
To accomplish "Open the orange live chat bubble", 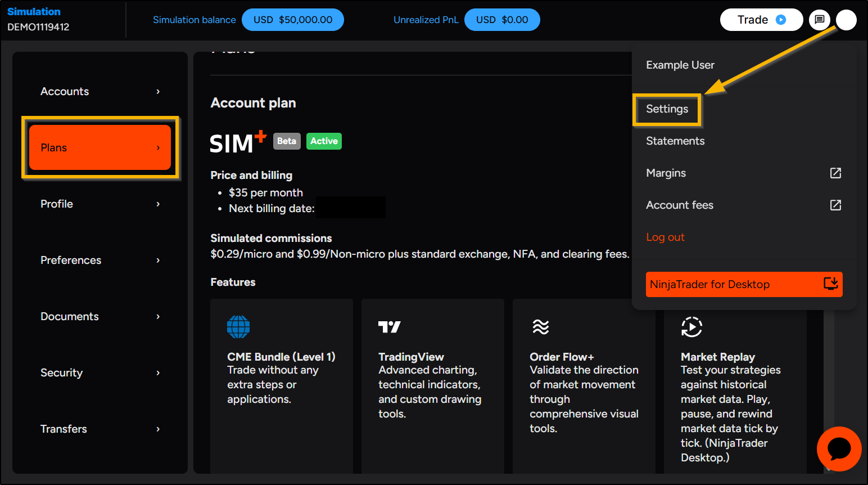I will pos(839,449).
